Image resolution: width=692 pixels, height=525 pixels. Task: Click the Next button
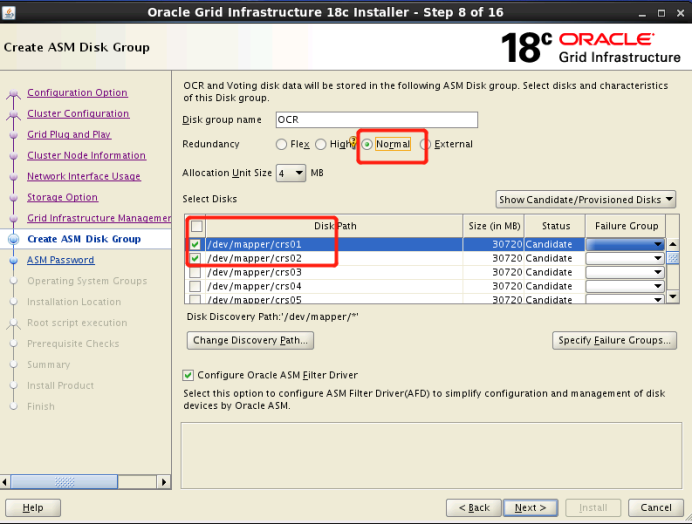(530, 508)
